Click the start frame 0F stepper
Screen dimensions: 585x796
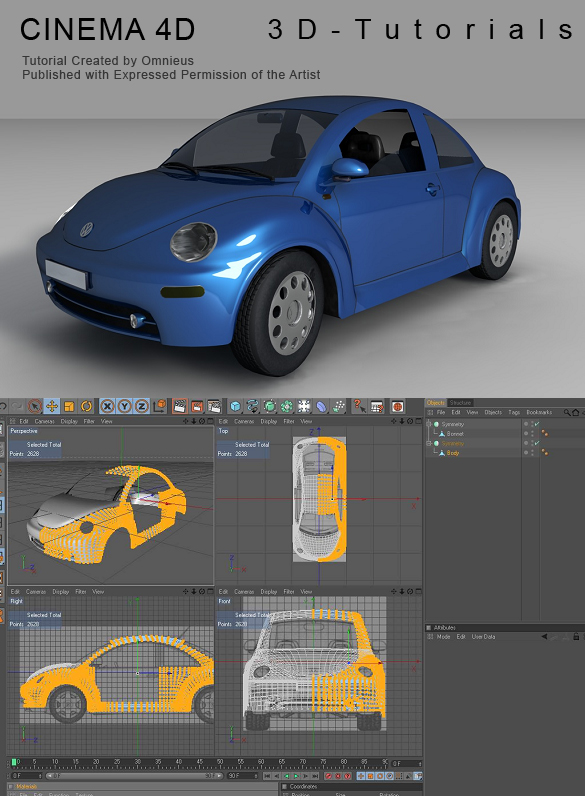click(41, 776)
